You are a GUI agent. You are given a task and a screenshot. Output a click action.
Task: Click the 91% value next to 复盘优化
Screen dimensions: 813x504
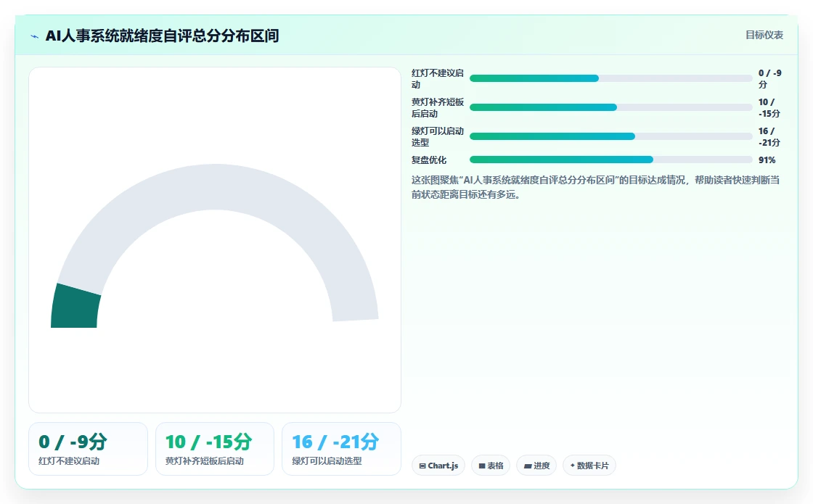(767, 160)
